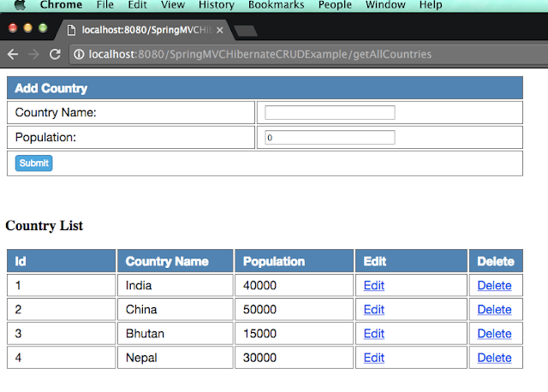Open the new tab button

coord(246,32)
